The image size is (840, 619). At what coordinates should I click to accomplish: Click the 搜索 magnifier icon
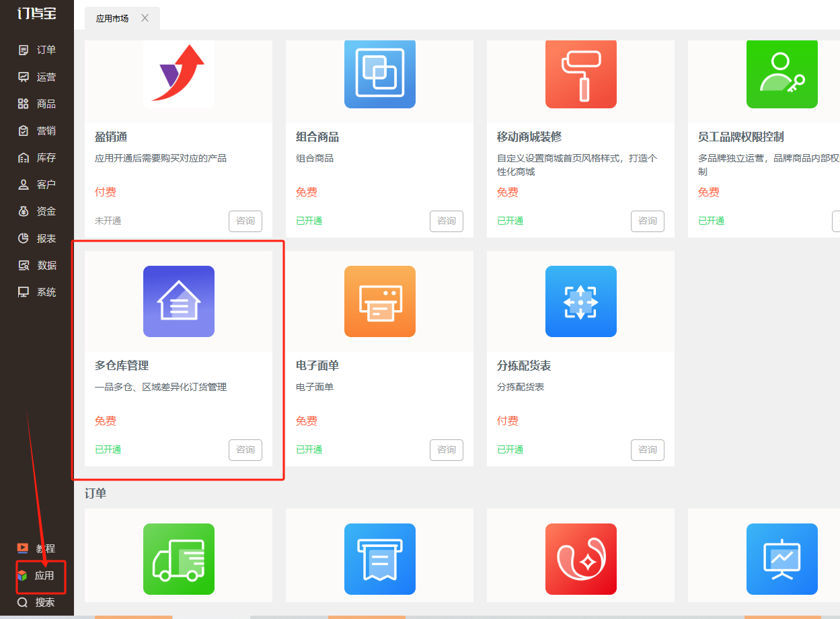point(23,602)
